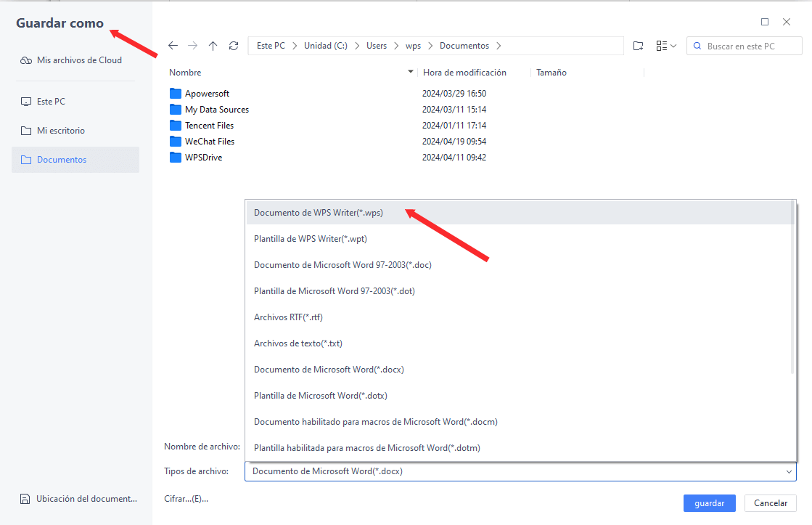The height and width of the screenshot is (525, 812).
Task: Click the wps breadcrumb
Action: click(x=413, y=46)
